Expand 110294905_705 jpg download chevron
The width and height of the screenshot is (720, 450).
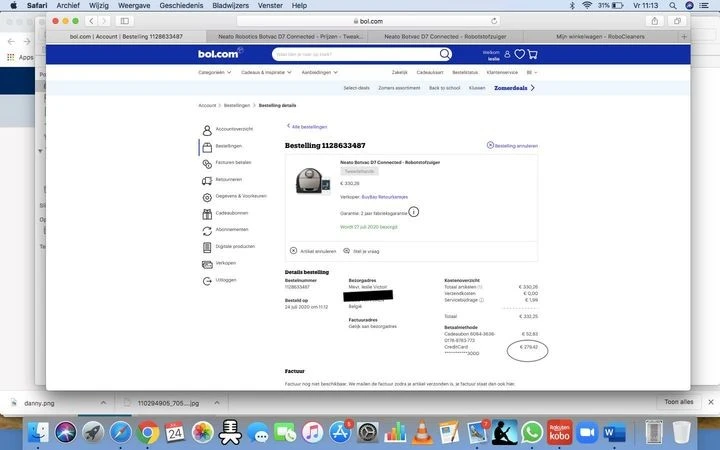(x=217, y=403)
